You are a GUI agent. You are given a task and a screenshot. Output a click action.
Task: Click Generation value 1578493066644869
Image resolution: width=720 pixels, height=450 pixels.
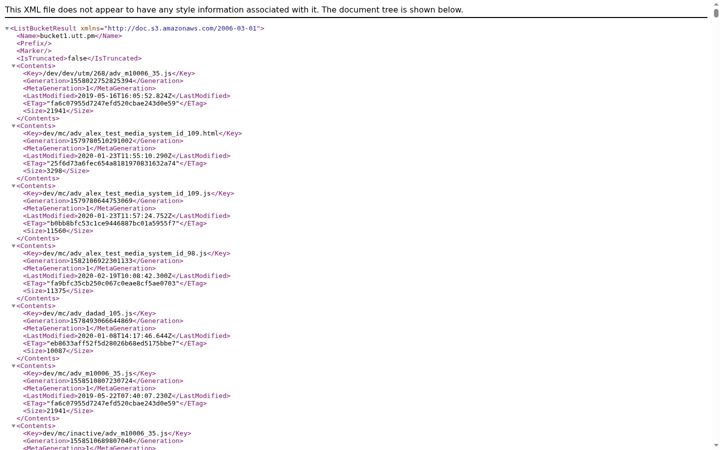101,321
